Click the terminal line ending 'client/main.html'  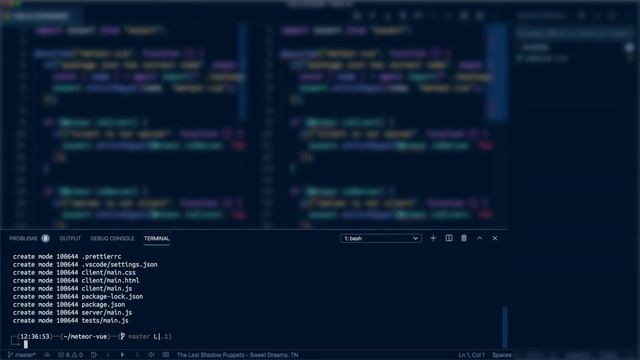coord(76,281)
